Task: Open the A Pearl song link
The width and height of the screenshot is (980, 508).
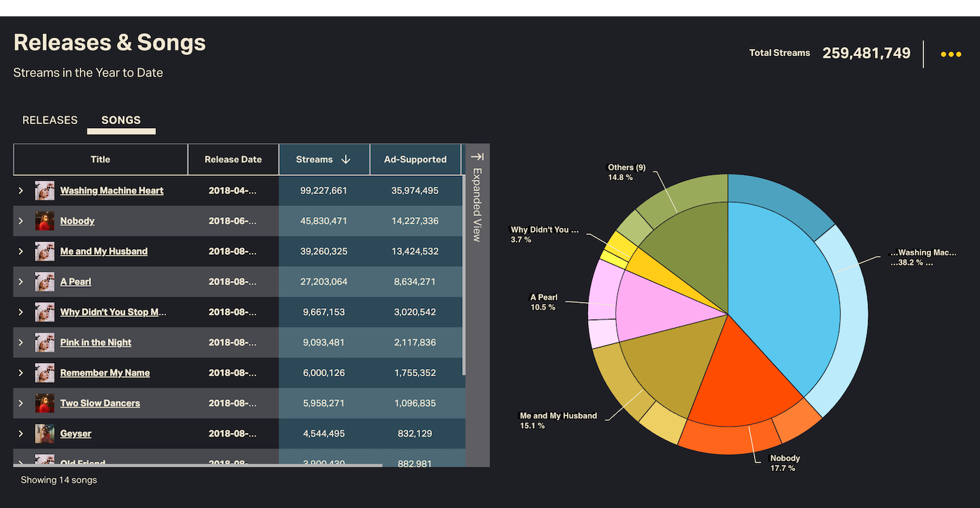Action: click(76, 282)
